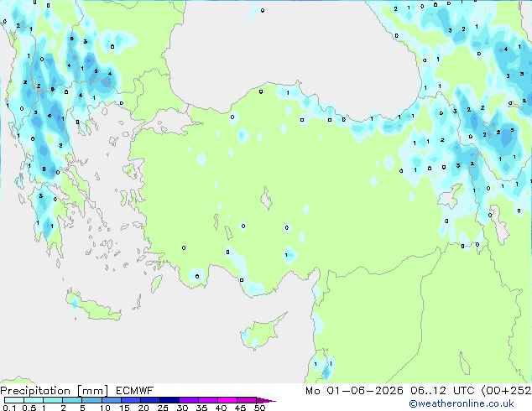Image resolution: width=532 pixels, height=411 pixels.
Task: Select the 2 mm legend color swatch
Action: (x=72, y=400)
